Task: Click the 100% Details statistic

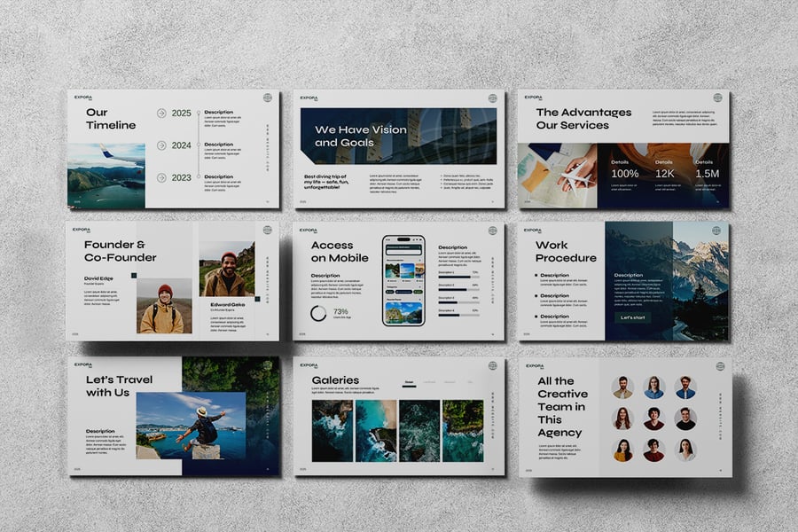Action: (624, 174)
